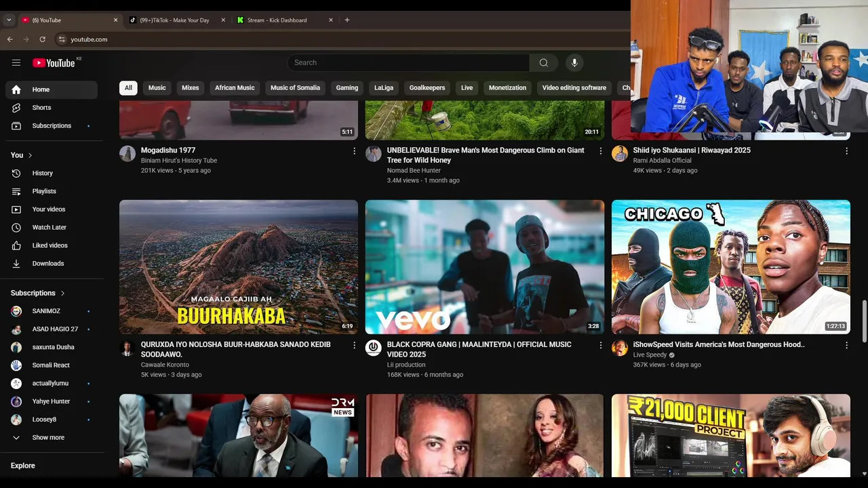The width and height of the screenshot is (868, 488).
Task: Open the hamburger guide menu
Action: [x=16, y=62]
